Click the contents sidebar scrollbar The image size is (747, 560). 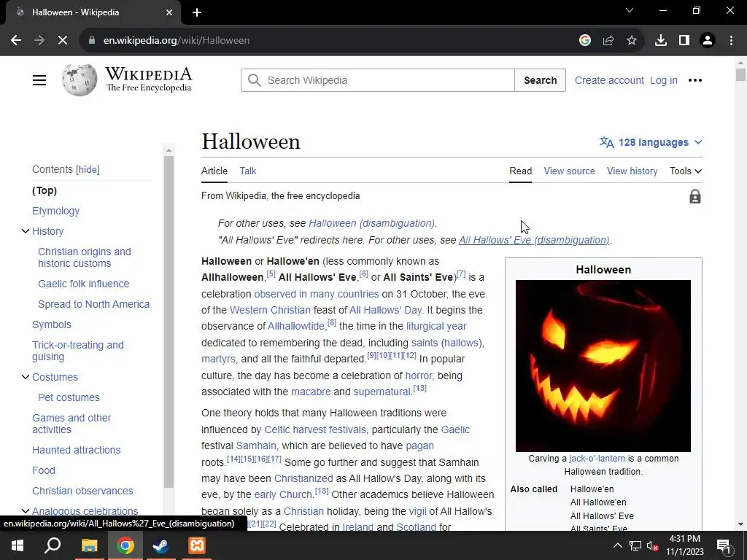point(169,322)
